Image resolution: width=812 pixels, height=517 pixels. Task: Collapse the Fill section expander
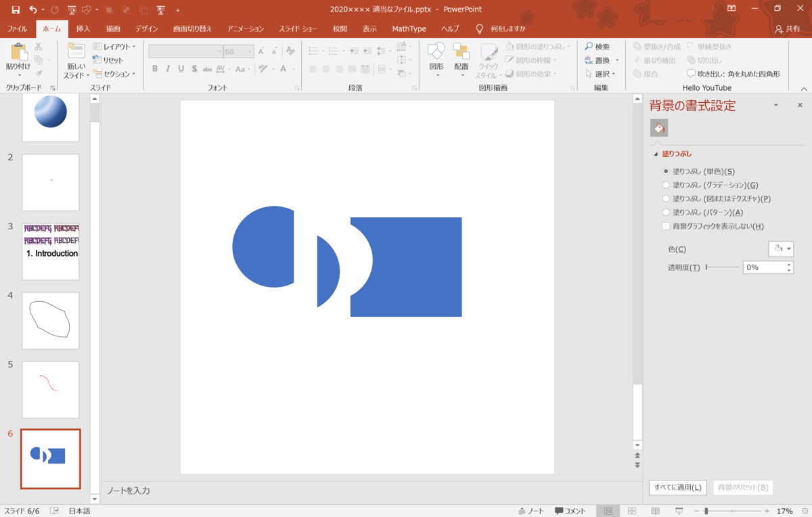tap(656, 154)
